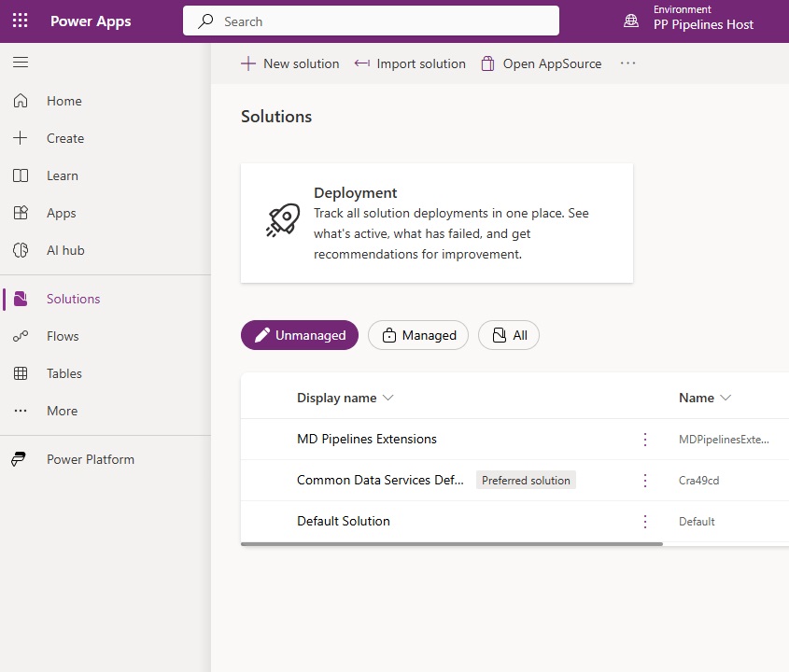Click into the Search input field
Image resolution: width=789 pixels, height=672 pixels.
(x=371, y=21)
